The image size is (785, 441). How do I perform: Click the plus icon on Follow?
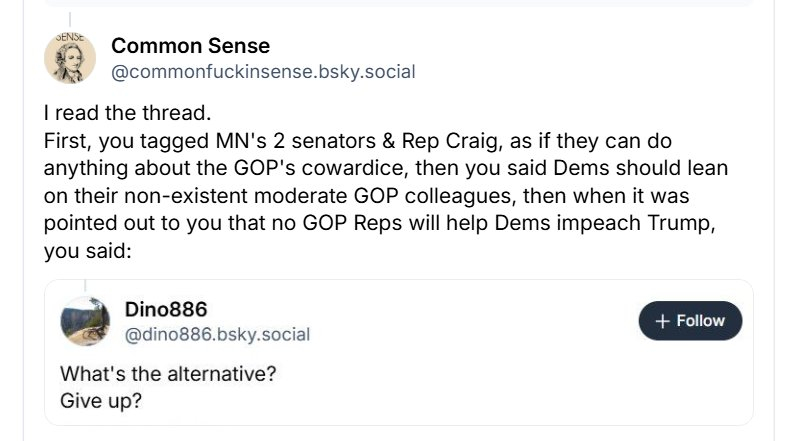click(662, 321)
